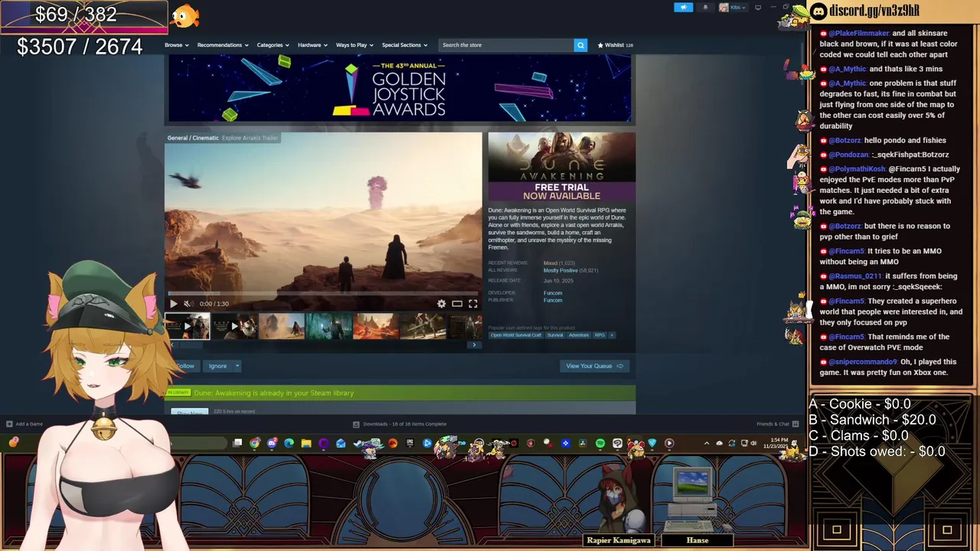Click the Open World Survival Craft tag
This screenshot has height=551, width=980.
tap(516, 335)
